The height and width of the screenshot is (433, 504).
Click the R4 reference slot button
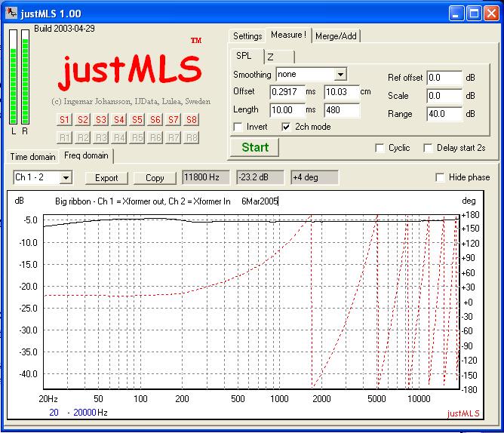coord(119,137)
